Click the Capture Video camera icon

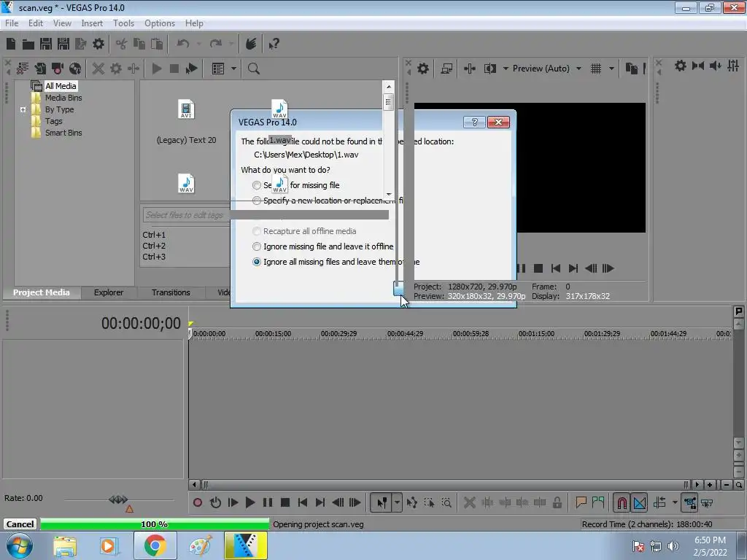(58, 69)
